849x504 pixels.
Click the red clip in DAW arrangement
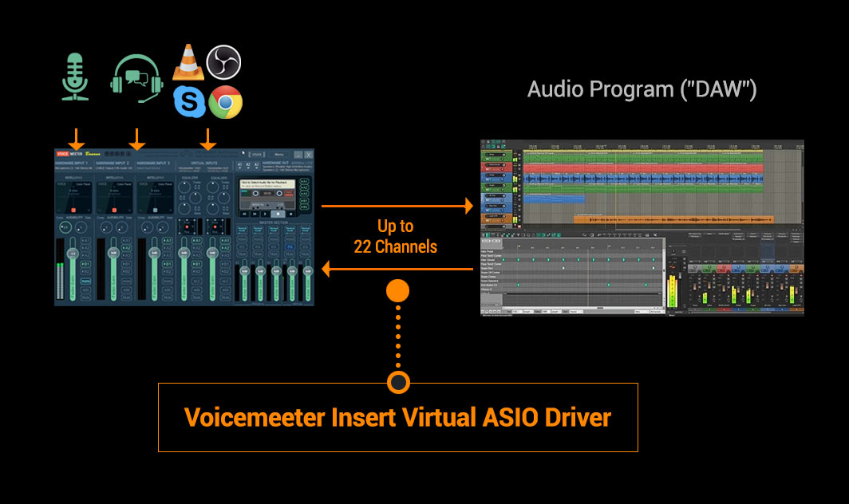tap(643, 168)
